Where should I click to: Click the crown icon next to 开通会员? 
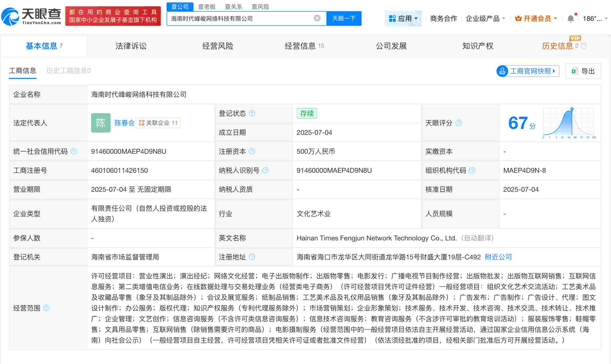[518, 18]
